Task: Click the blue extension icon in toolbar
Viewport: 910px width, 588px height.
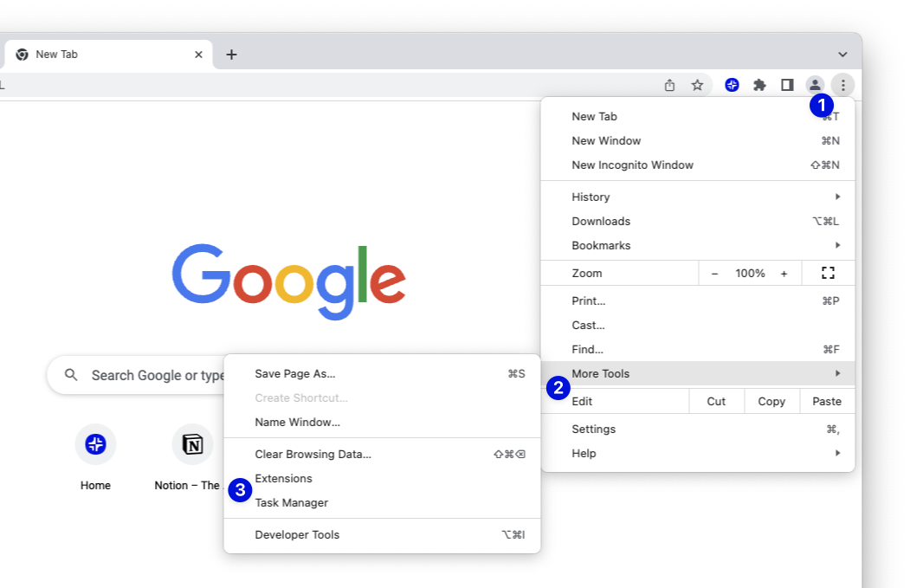Action: [x=732, y=86]
